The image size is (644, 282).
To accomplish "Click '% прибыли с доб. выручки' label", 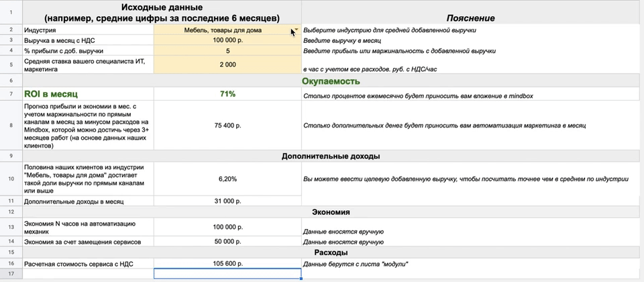I will coord(89,51).
